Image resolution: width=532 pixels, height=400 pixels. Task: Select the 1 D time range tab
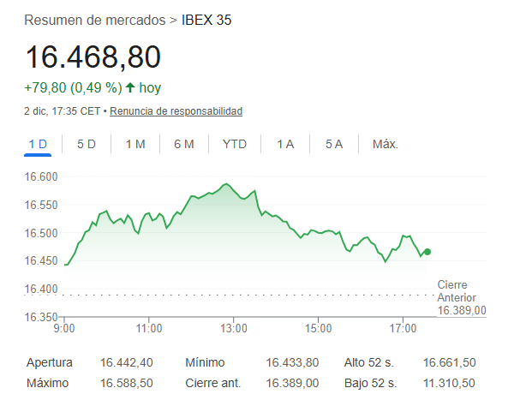(x=38, y=144)
